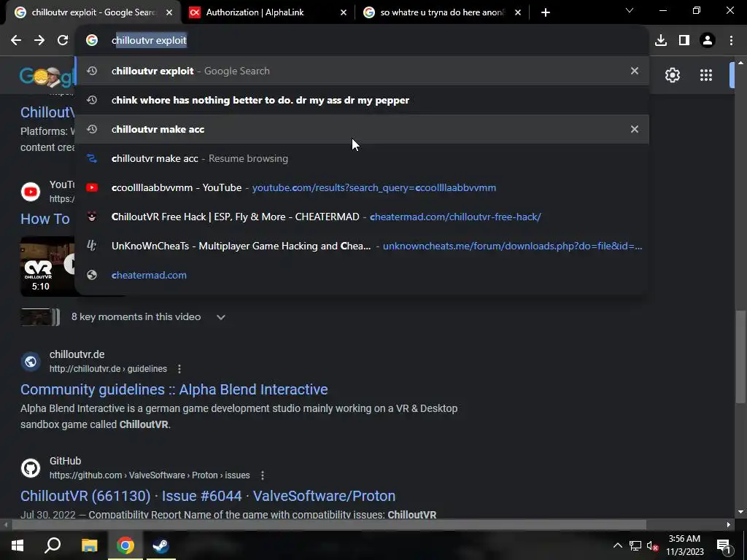The image size is (747, 560).
Task: Select 'chilloutvr exploit - Google Search' suggestion
Action: click(362, 71)
